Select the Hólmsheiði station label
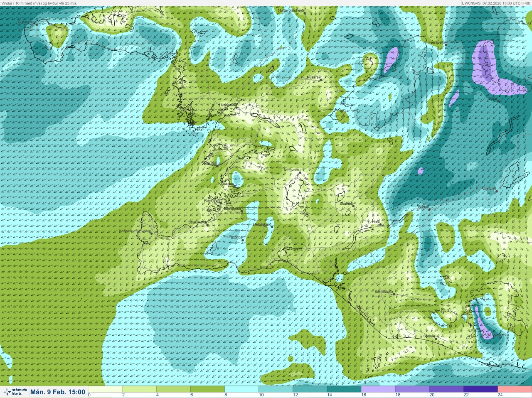This screenshot has width=532, height=398. [x=232, y=209]
